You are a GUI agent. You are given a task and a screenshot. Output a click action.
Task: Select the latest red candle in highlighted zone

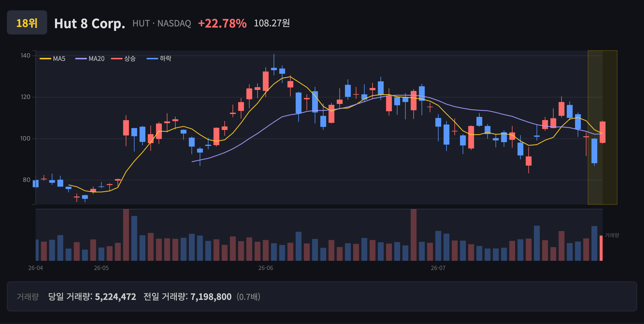[602, 132]
